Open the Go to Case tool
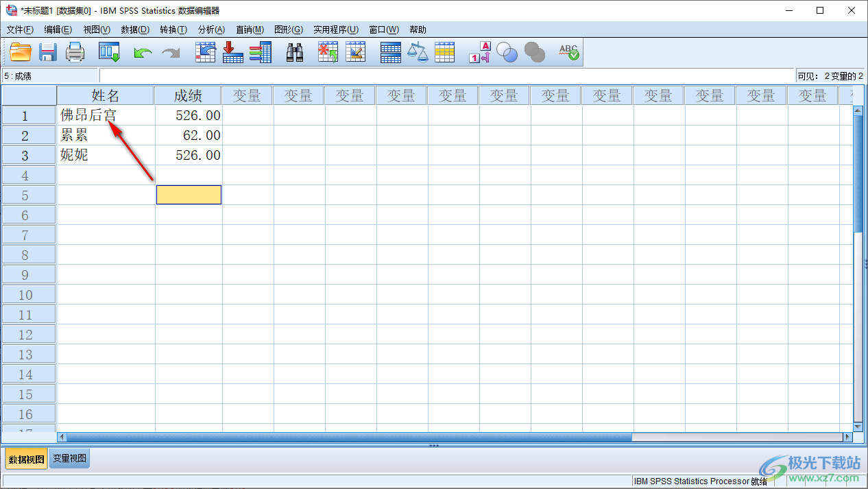The image size is (868, 489). tap(206, 52)
